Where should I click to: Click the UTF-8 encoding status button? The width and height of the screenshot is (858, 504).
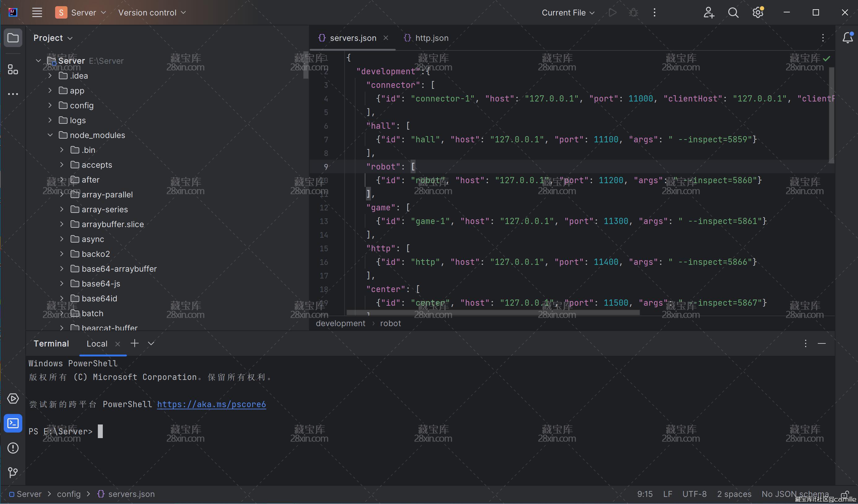(x=694, y=494)
